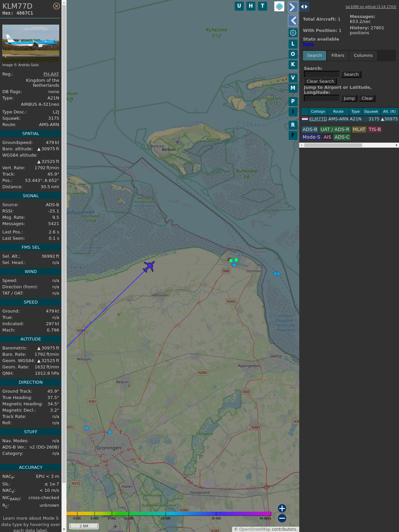This screenshot has width=399, height=532.
Task: Click the SIGNAL section header
Action: point(31,196)
